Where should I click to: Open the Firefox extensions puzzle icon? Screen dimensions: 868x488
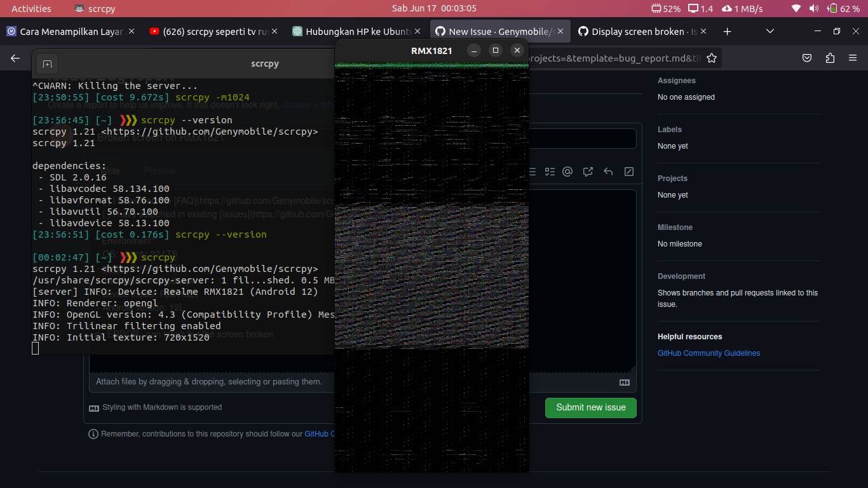pos(830,57)
